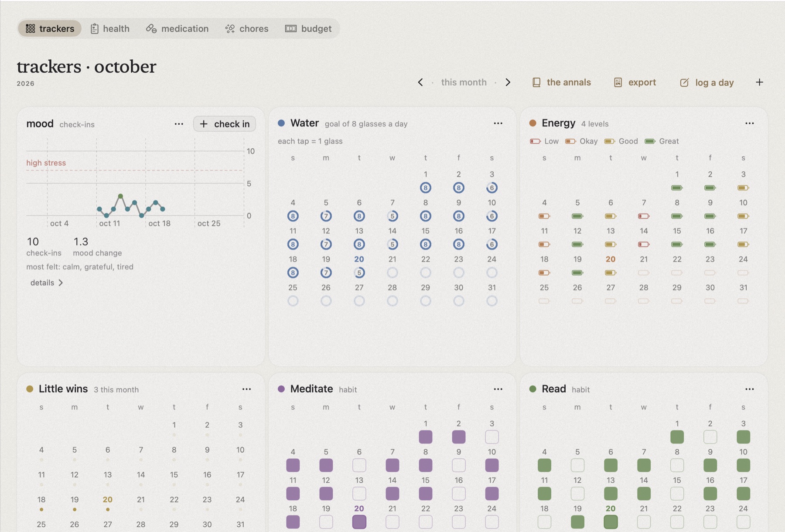This screenshot has height=532, width=785.
Task: Click the Meditate tracker title
Action: (x=311, y=389)
